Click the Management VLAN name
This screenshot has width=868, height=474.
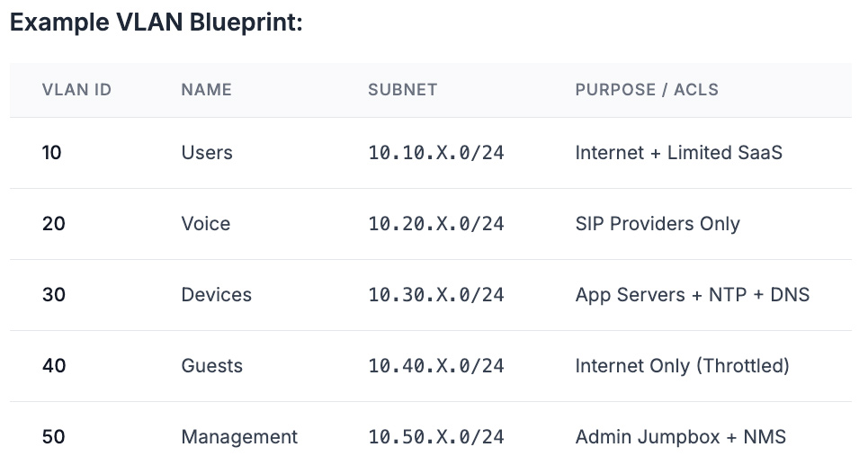point(239,437)
